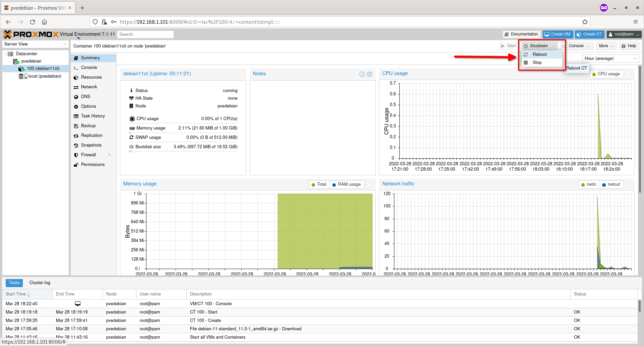Click the Permissions unlock icon
644x346 pixels.
pos(76,165)
